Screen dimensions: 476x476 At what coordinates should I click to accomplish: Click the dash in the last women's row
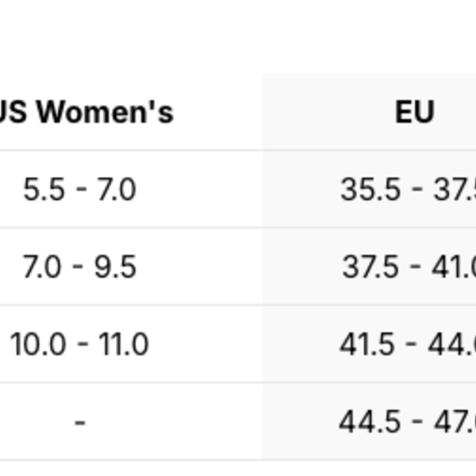coord(79,421)
